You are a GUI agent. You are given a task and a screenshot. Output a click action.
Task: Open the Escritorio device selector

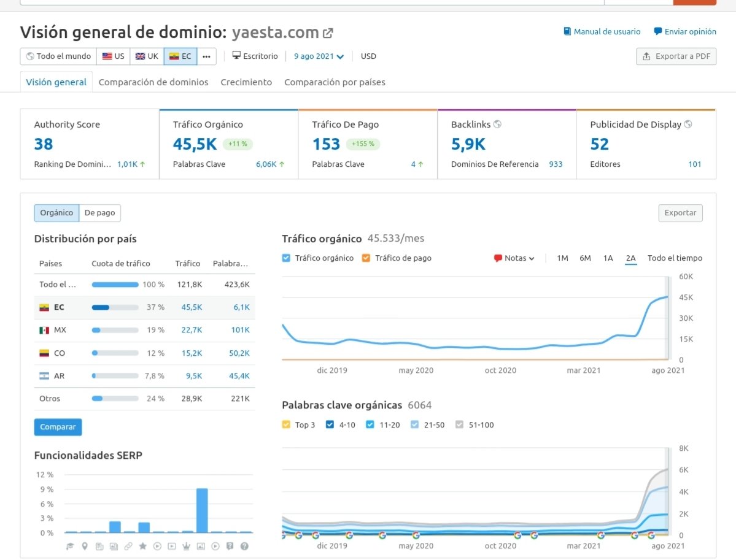255,56
